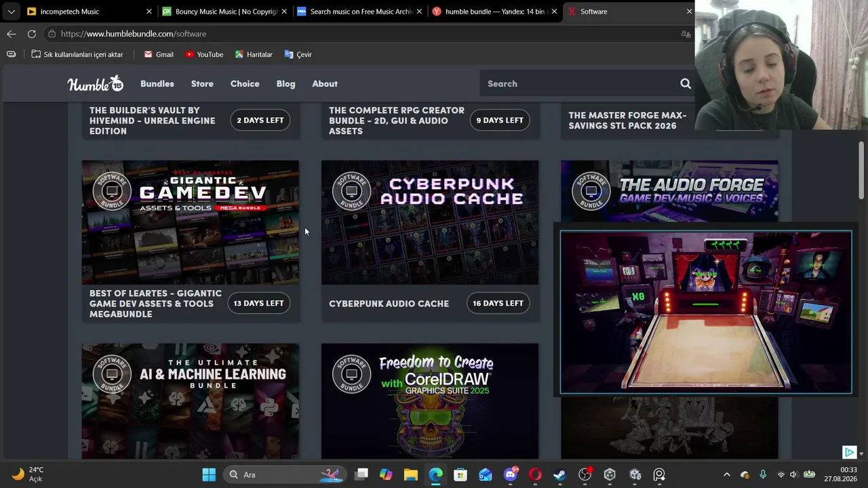The image size is (868, 488).
Task: Open the Opera browser on the taskbar
Action: [x=535, y=474]
